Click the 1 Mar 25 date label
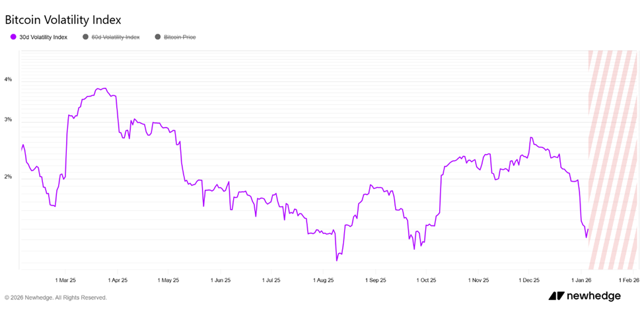The height and width of the screenshot is (310, 644). point(65,280)
